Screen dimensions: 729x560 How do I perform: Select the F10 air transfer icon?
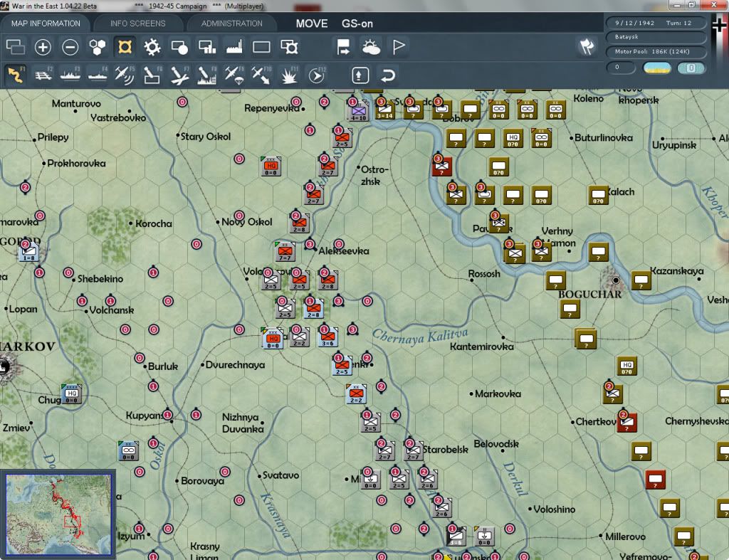point(261,75)
